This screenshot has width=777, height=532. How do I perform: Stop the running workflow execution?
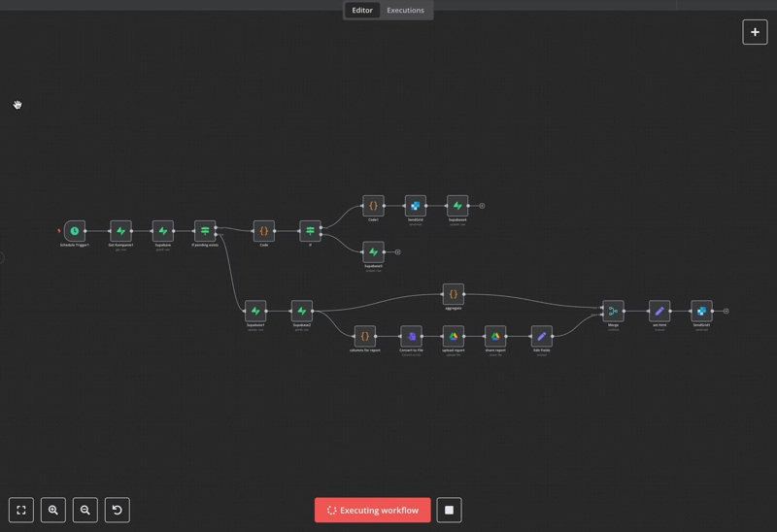[x=449, y=510]
